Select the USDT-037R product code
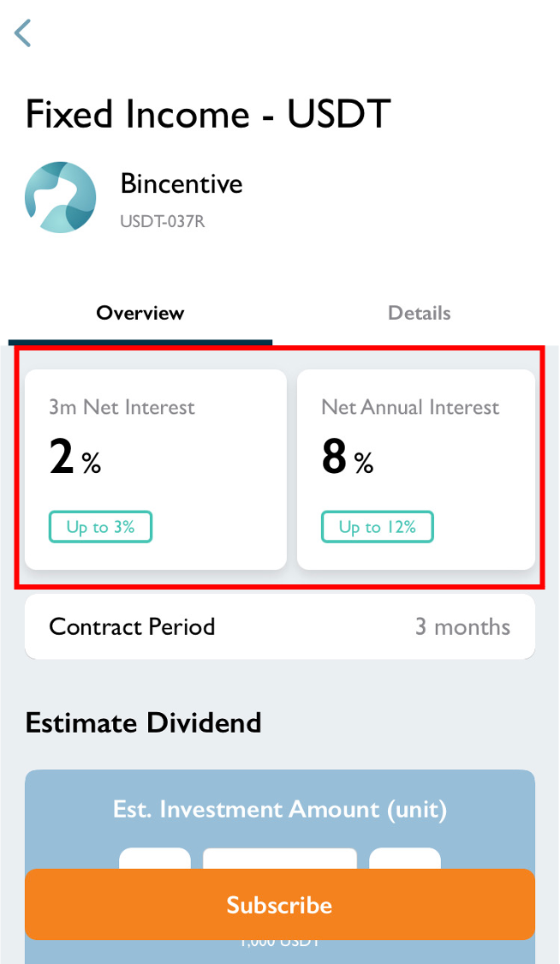The width and height of the screenshot is (560, 964). tap(162, 221)
